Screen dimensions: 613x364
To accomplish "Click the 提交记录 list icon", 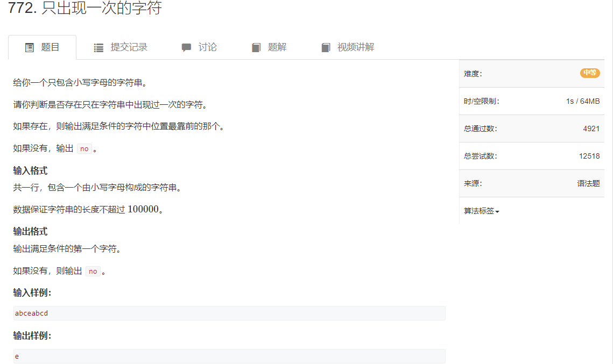I will pyautogui.click(x=98, y=48).
